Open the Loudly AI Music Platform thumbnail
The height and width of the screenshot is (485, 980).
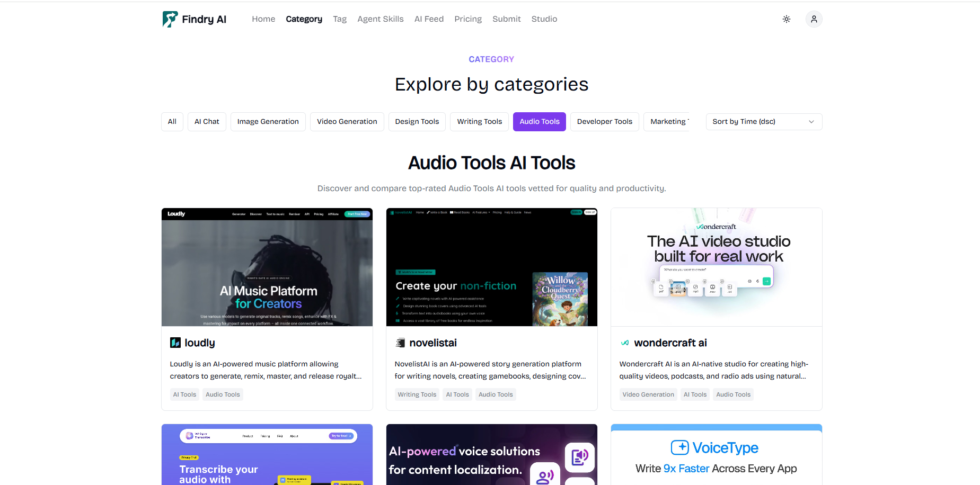(267, 267)
